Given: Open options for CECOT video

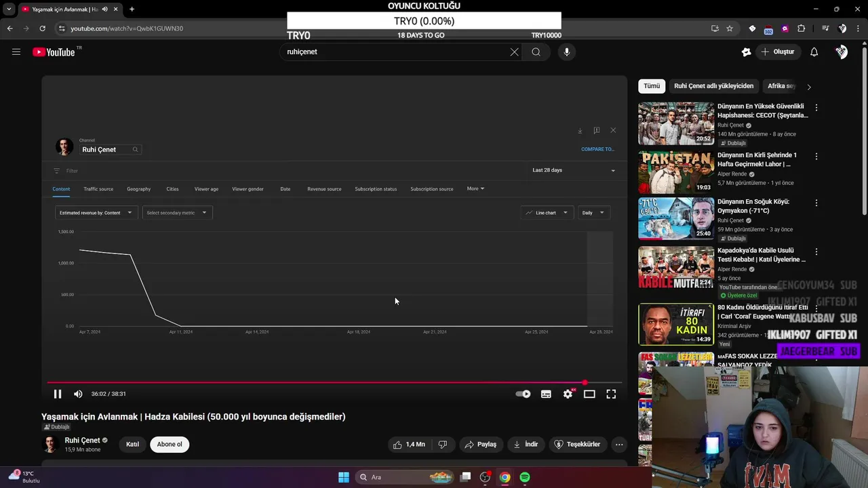Looking at the screenshot, I should (816, 108).
